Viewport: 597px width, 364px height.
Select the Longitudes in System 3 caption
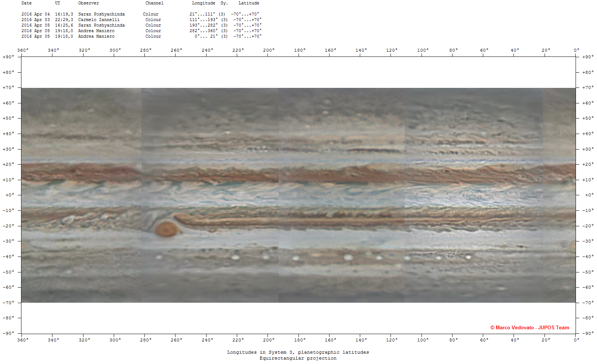coord(298,352)
